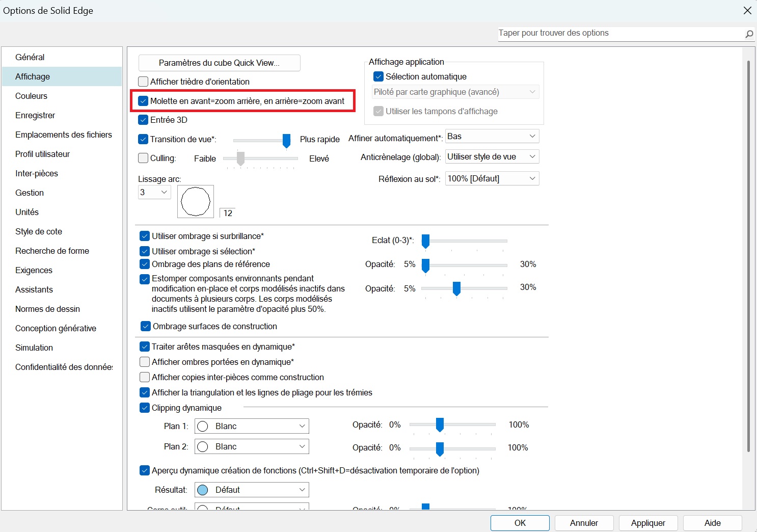
Task: Open Résultat color dropdown
Action: pos(252,490)
